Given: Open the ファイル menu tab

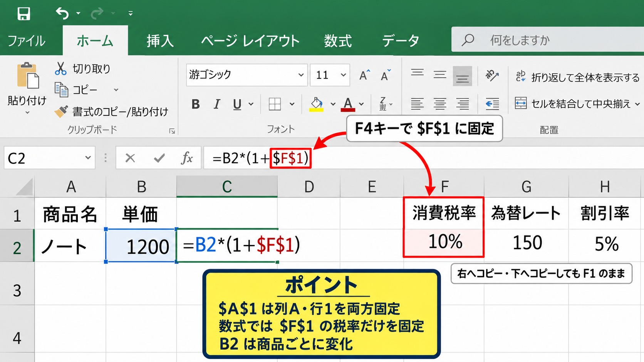Looking at the screenshot, I should 27,41.
